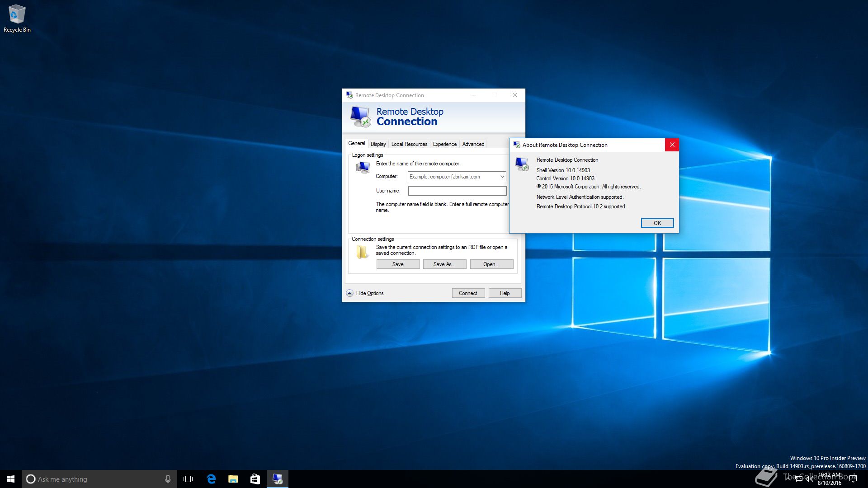Switch to the Display tab
The image size is (868, 488).
click(x=378, y=144)
